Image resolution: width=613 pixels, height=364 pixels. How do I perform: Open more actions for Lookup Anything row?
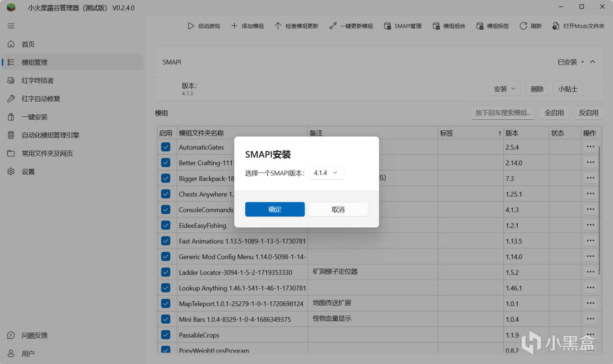click(x=590, y=288)
